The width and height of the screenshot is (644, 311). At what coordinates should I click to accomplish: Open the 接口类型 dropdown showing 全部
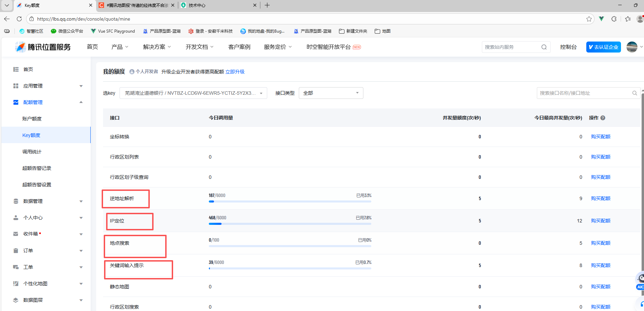click(331, 93)
